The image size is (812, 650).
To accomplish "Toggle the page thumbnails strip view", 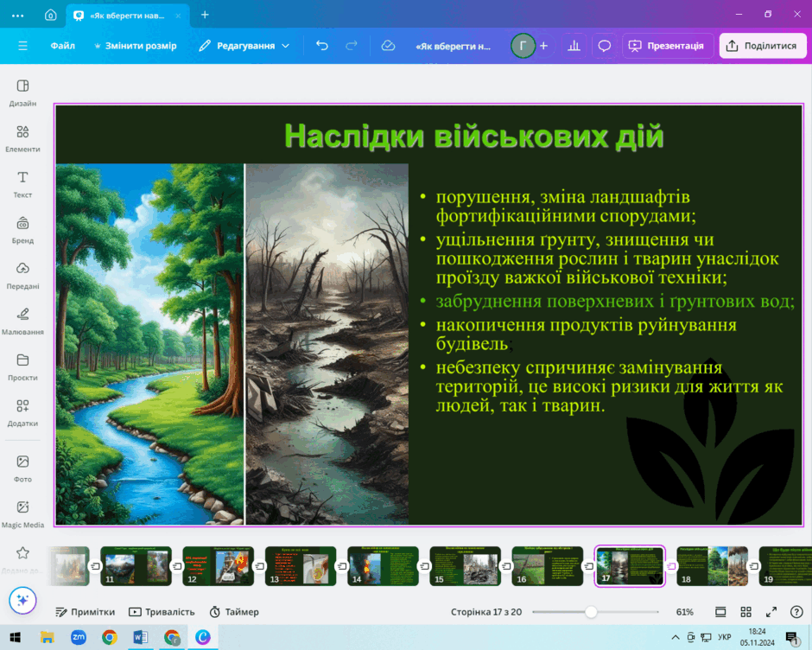I will coord(720,612).
